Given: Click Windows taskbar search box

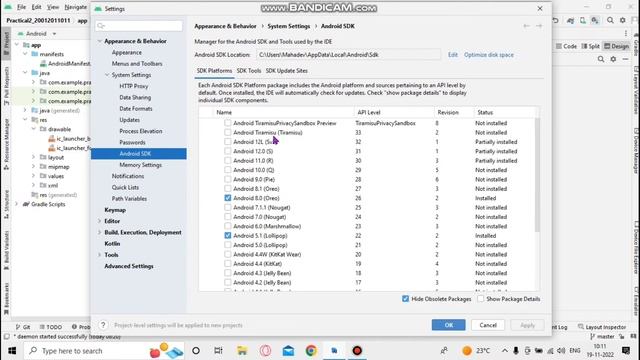Looking at the screenshot, I should [x=104, y=351].
